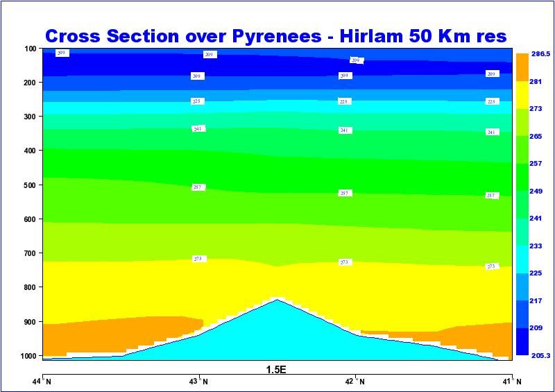Image resolution: width=555 pixels, height=392 pixels.
Task: Choose the lime legend band between 257 and 265
Action: (522, 150)
